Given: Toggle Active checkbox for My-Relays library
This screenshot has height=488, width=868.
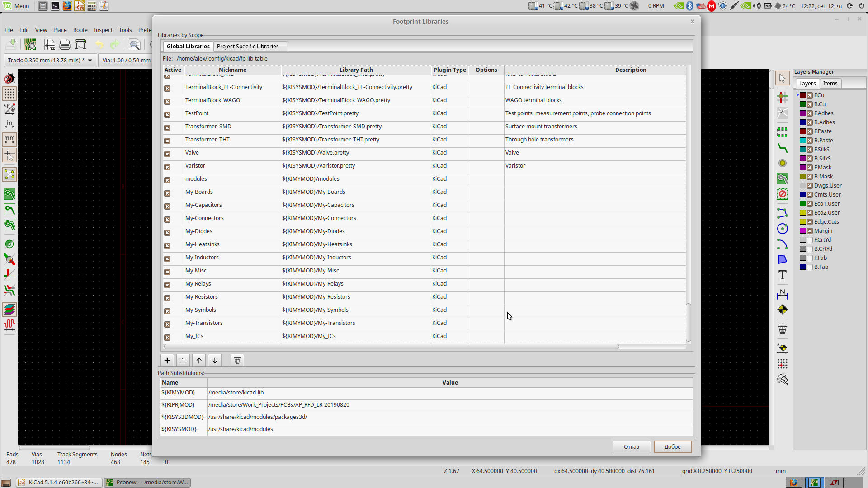Looking at the screenshot, I should (167, 285).
